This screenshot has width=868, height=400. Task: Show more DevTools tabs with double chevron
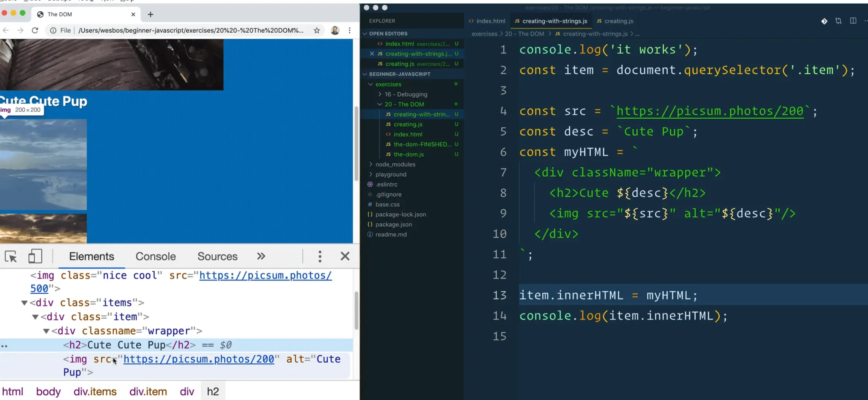coord(261,256)
